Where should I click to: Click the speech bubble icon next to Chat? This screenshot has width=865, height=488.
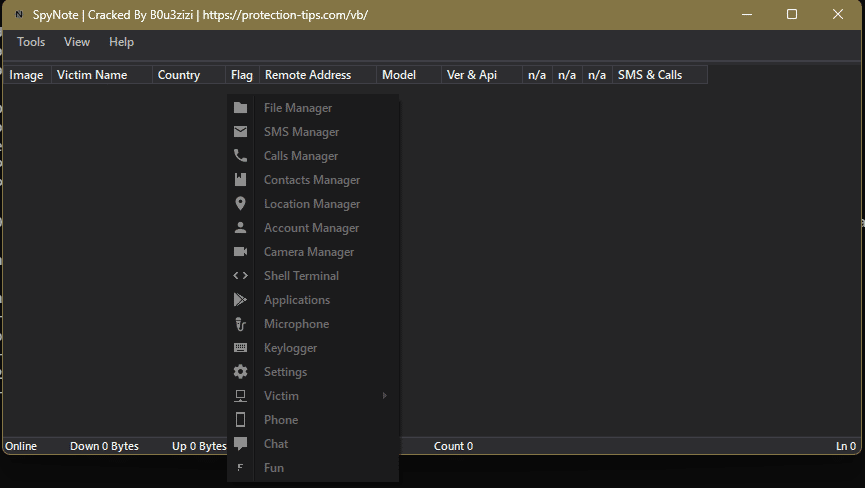240,444
